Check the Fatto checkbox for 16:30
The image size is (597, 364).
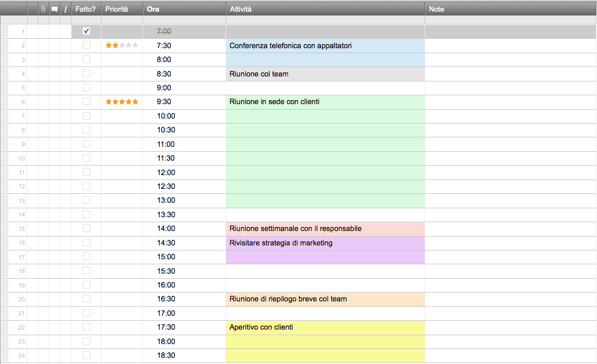coord(86,299)
